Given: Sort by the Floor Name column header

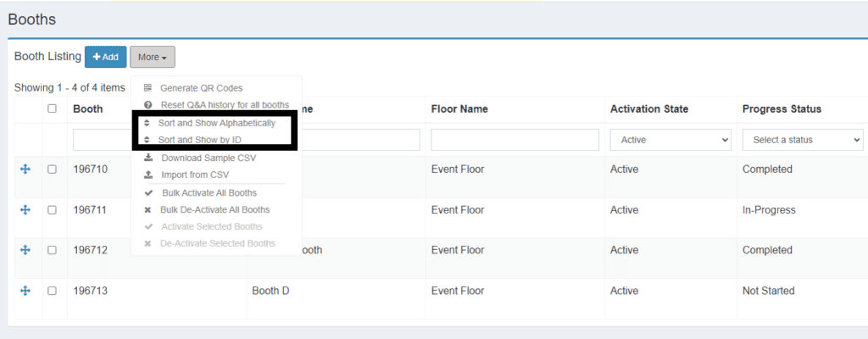Looking at the screenshot, I should tap(459, 109).
